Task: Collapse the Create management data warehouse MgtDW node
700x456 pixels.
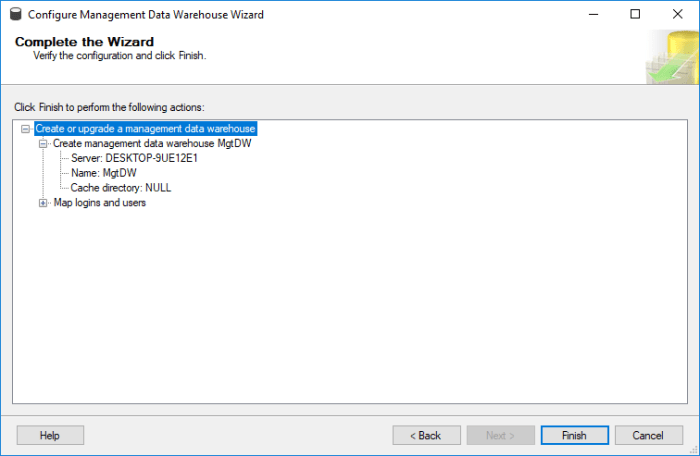Action: [x=44, y=144]
